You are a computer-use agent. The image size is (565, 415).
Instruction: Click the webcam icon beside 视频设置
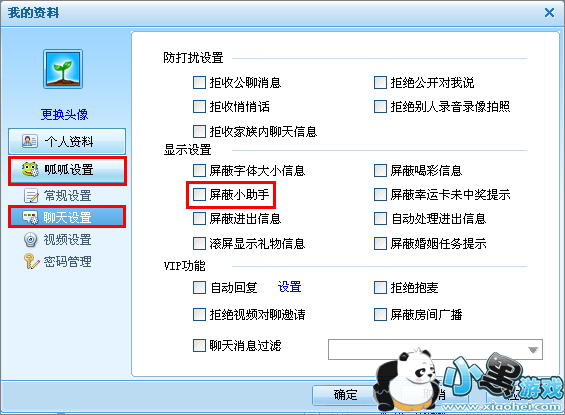click(31, 240)
